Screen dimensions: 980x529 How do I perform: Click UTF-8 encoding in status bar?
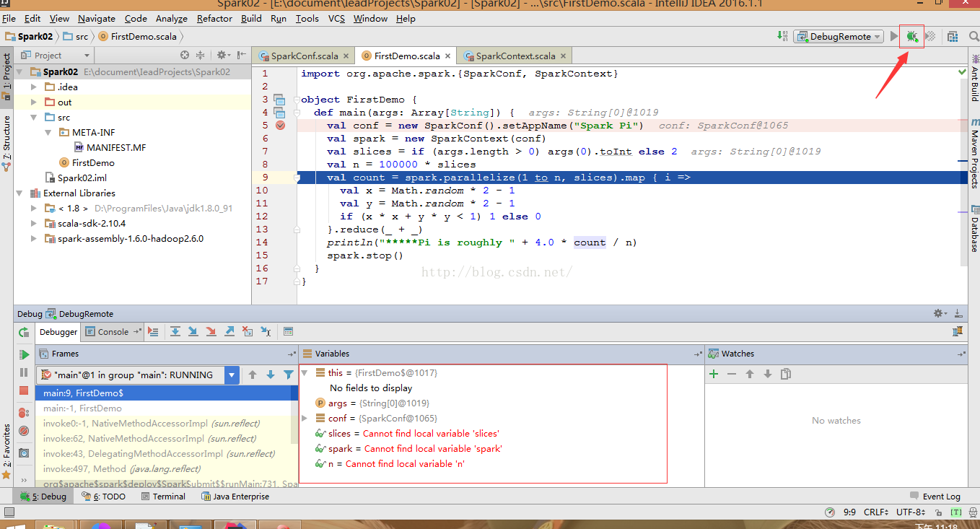pos(911,512)
